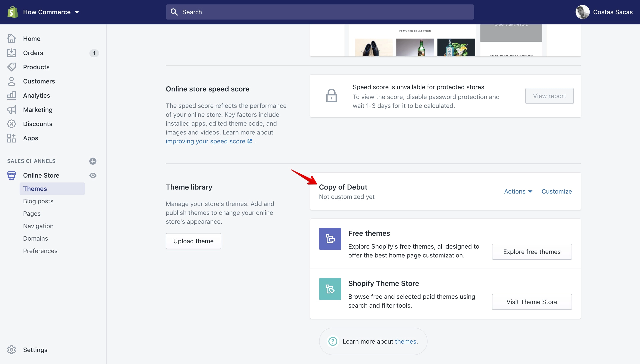This screenshot has width=640, height=364.
Task: Click the Online store speed score heading
Action: pos(208,89)
